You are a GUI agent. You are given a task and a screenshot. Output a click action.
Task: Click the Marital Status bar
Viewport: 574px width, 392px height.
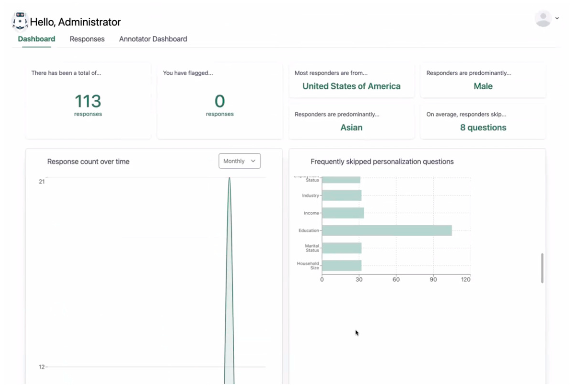tap(342, 248)
